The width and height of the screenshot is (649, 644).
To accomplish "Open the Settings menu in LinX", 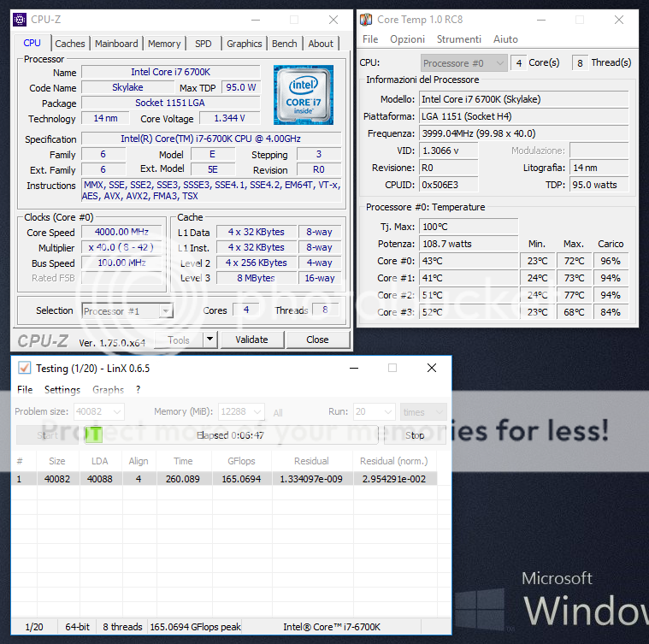I will (x=62, y=390).
